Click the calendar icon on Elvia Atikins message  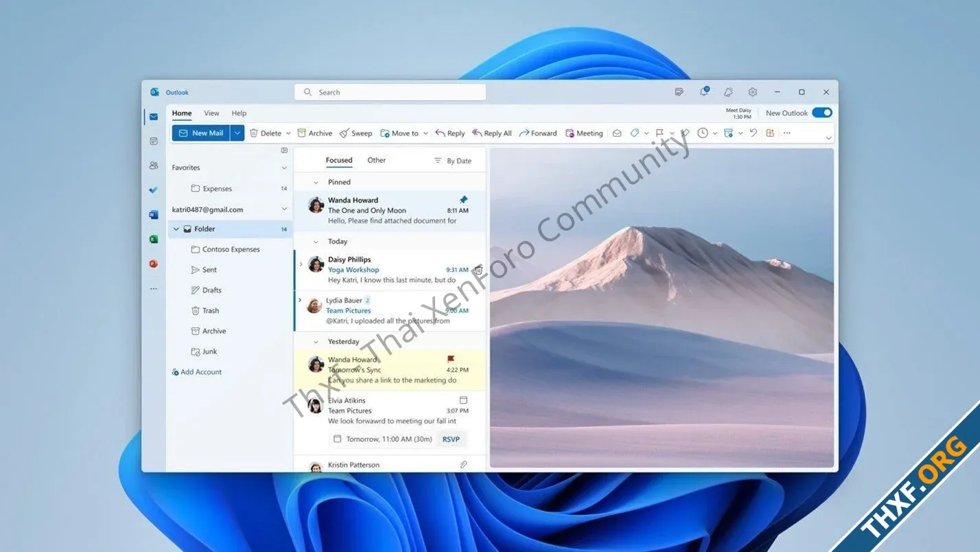pyautogui.click(x=463, y=400)
